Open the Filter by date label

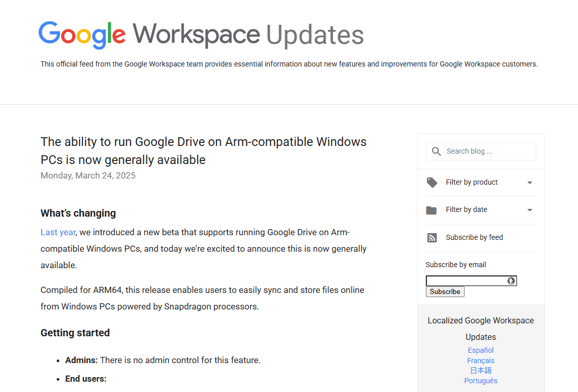(466, 209)
